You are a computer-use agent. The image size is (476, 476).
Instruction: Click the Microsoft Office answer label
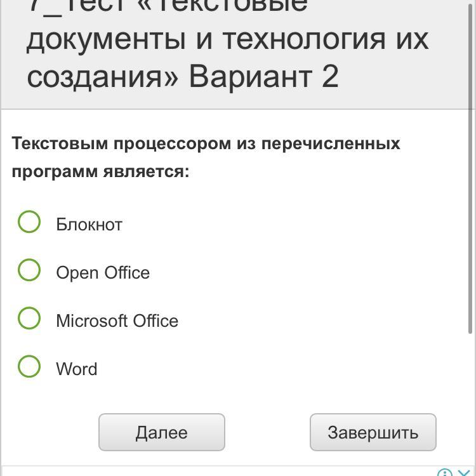(117, 321)
